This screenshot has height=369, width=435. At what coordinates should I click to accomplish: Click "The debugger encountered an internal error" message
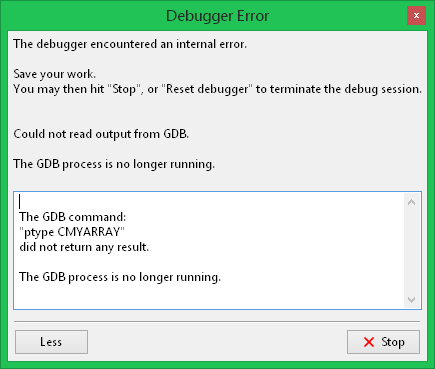click(x=130, y=44)
